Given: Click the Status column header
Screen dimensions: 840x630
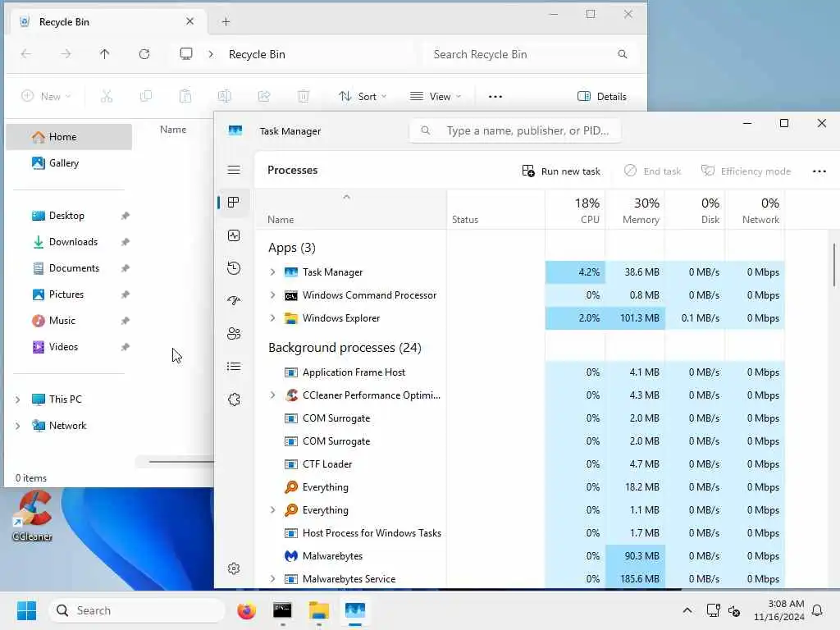Looking at the screenshot, I should tap(496, 210).
